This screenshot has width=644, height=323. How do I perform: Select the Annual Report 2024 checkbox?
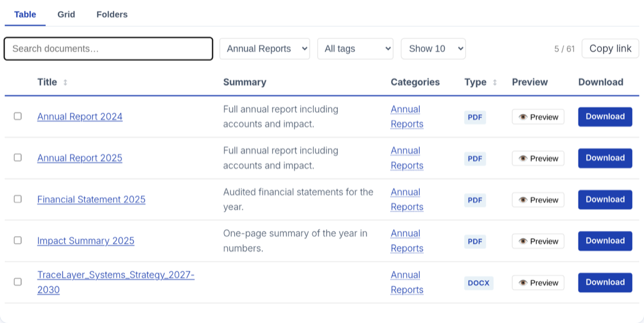[x=18, y=117]
